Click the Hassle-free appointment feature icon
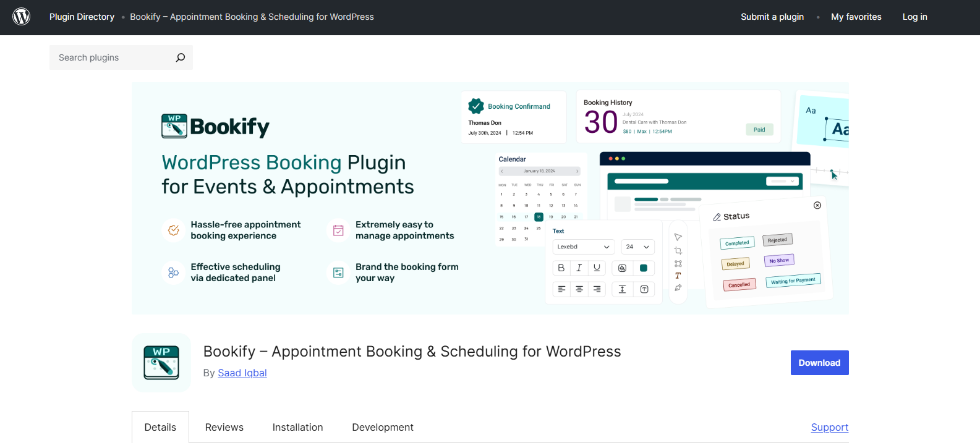Viewport: 980px width, 448px height. point(174,230)
